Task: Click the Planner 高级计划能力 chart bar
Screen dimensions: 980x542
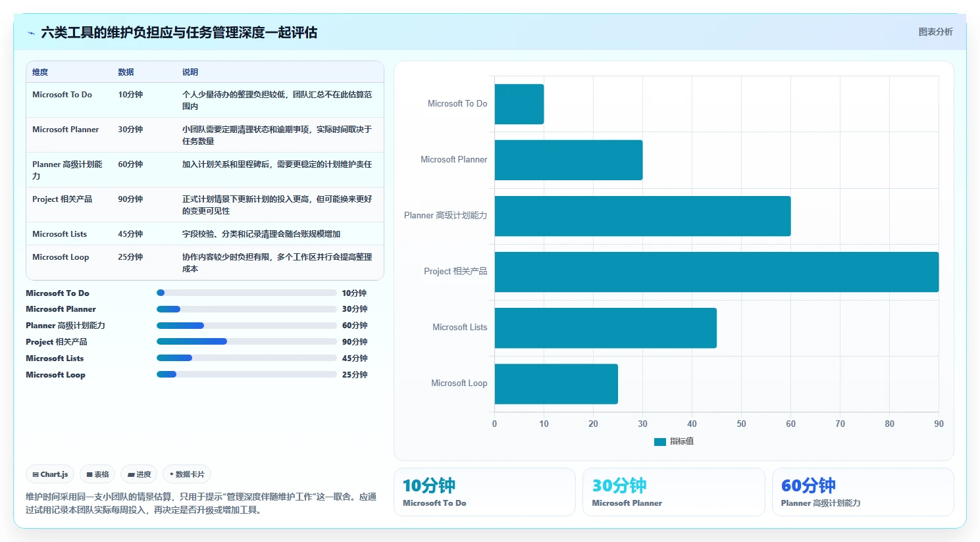Action: click(642, 216)
